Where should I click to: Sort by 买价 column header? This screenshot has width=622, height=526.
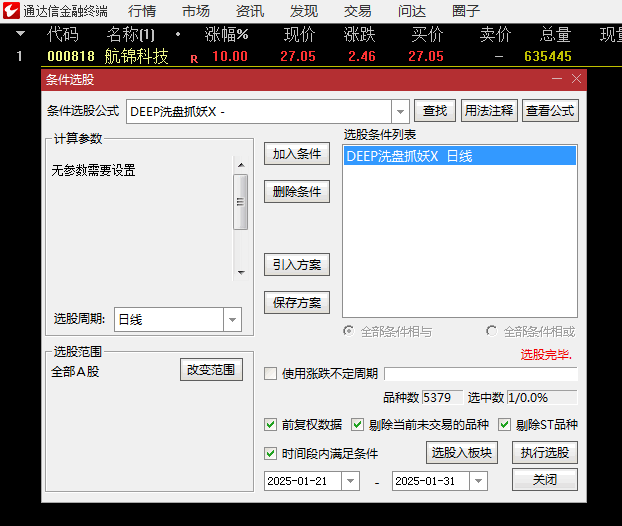coord(427,35)
